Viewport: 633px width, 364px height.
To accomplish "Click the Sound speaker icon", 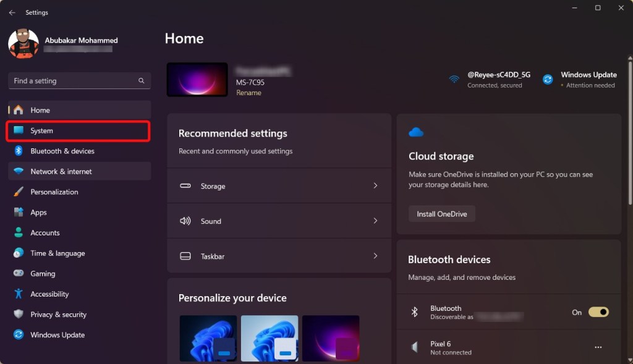I will [x=185, y=221].
